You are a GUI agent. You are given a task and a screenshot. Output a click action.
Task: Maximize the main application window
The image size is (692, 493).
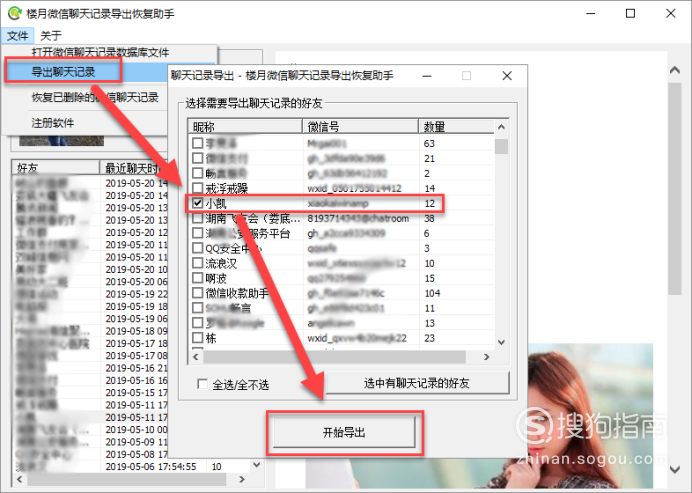pos(631,14)
